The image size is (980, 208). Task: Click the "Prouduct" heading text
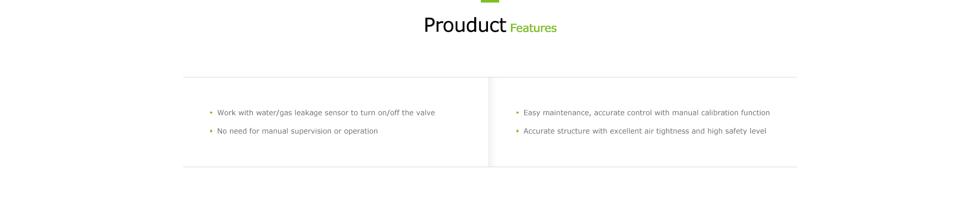pyautogui.click(x=464, y=25)
